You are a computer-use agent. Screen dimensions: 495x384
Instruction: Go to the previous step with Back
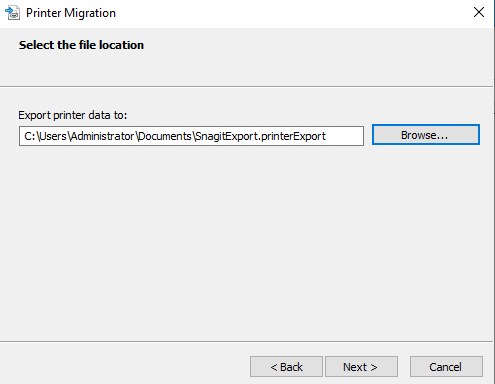pyautogui.click(x=286, y=367)
